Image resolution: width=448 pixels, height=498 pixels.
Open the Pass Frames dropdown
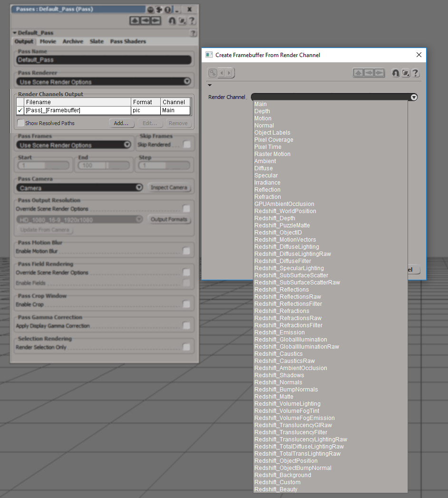click(x=74, y=145)
